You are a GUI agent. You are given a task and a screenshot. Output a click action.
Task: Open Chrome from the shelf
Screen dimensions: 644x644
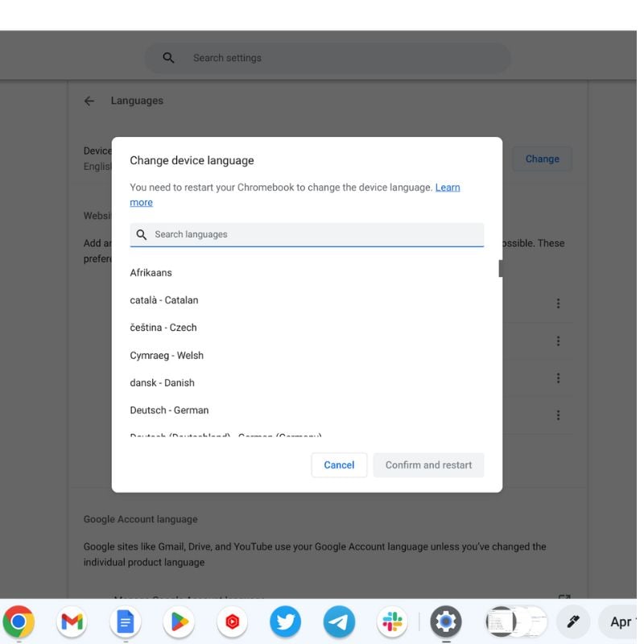[19, 621]
